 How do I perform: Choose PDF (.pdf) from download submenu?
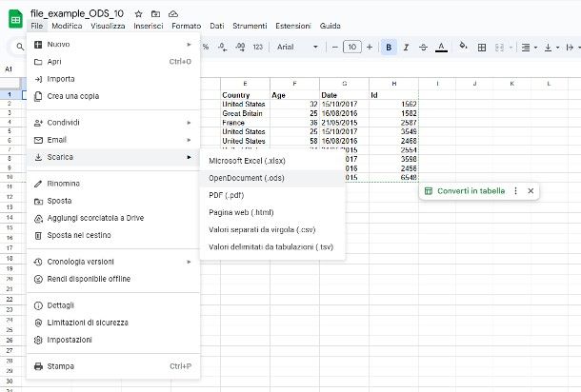[x=228, y=195]
